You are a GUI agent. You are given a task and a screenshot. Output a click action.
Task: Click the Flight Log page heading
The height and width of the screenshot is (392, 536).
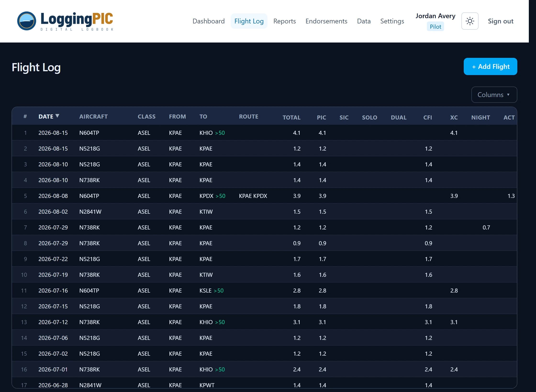(36, 67)
